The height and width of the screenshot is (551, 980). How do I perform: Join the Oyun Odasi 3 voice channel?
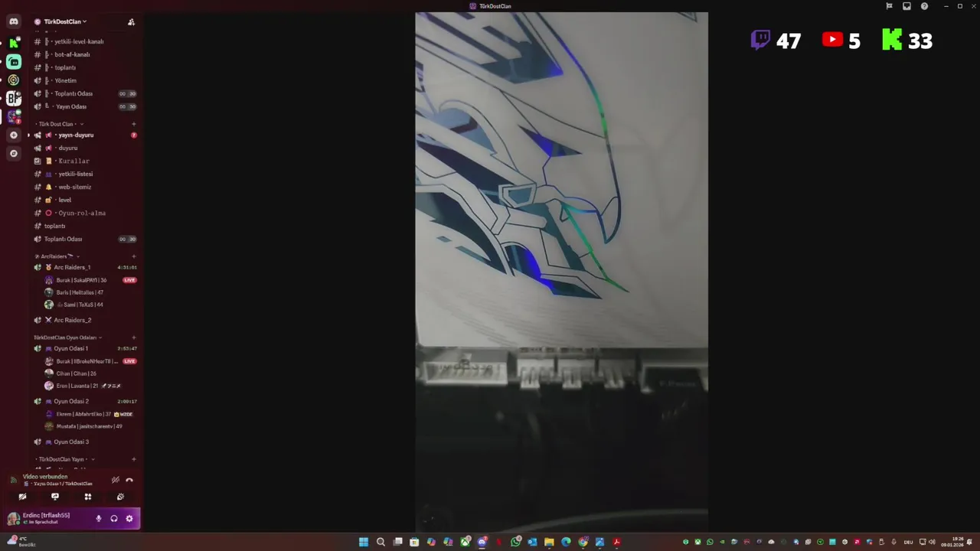coord(84,442)
